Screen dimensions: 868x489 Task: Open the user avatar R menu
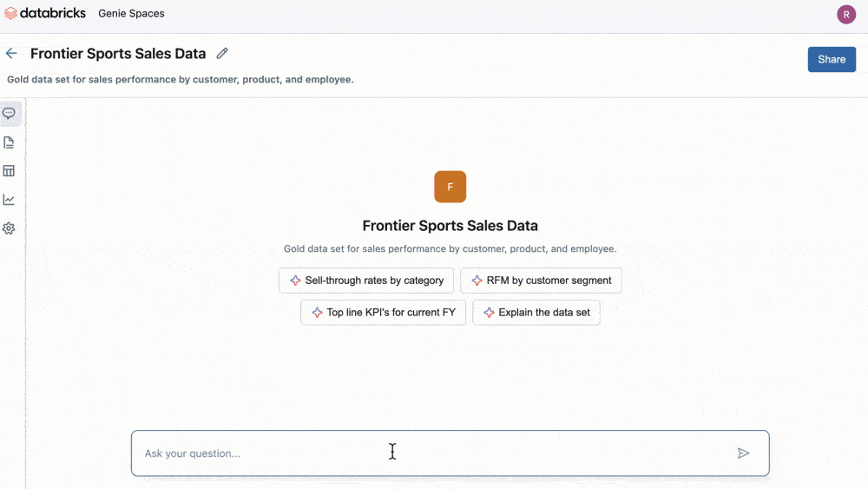(845, 14)
